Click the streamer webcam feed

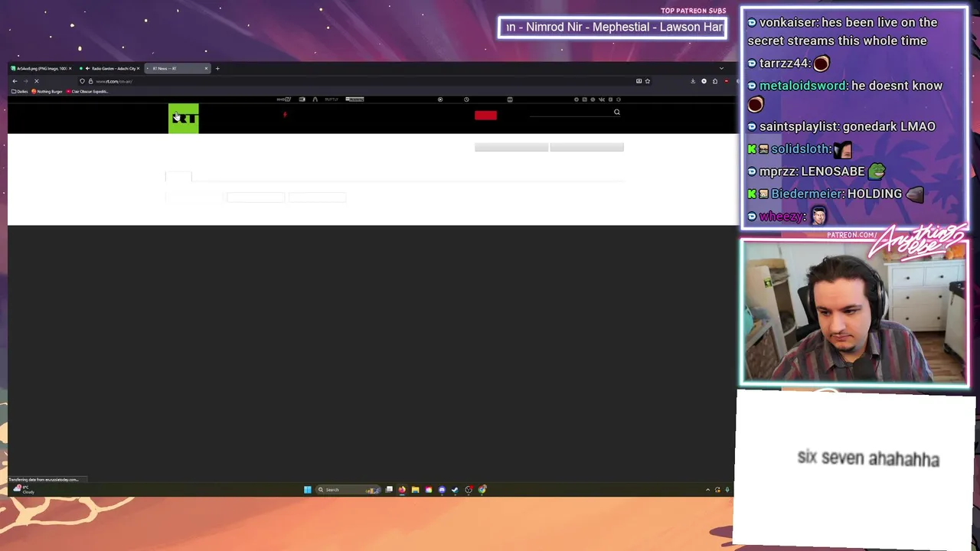854,311
